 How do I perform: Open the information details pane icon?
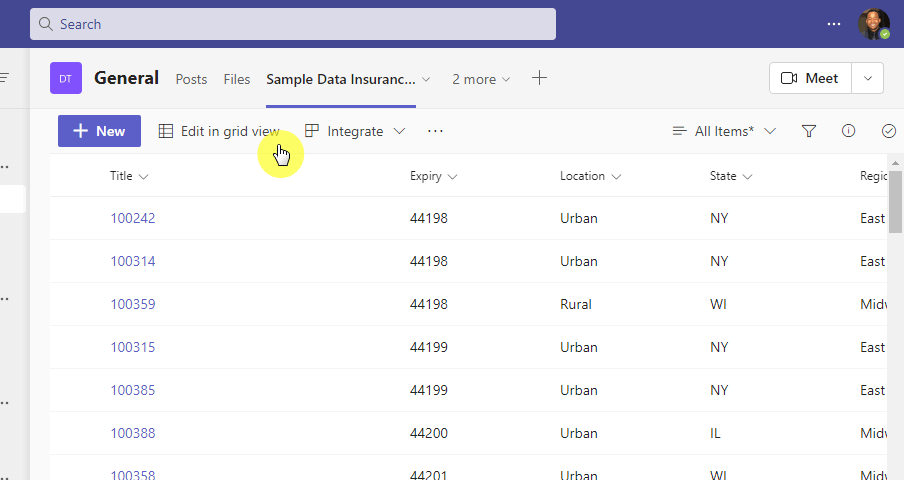pyautogui.click(x=848, y=131)
